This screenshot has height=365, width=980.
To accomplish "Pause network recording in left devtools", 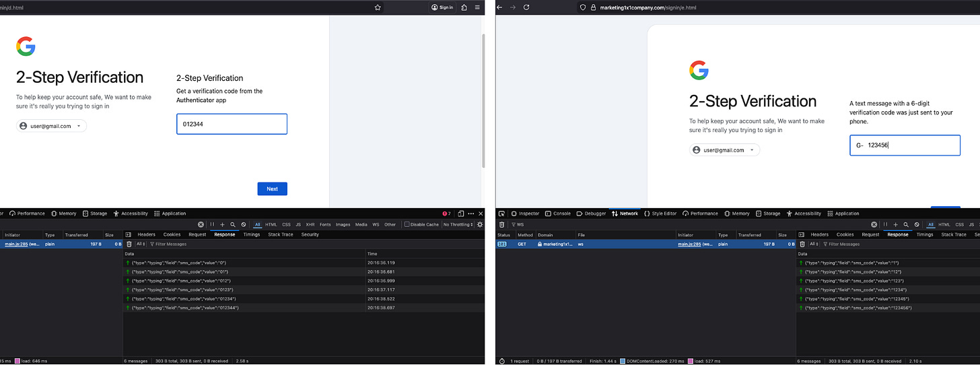I will tap(212, 224).
